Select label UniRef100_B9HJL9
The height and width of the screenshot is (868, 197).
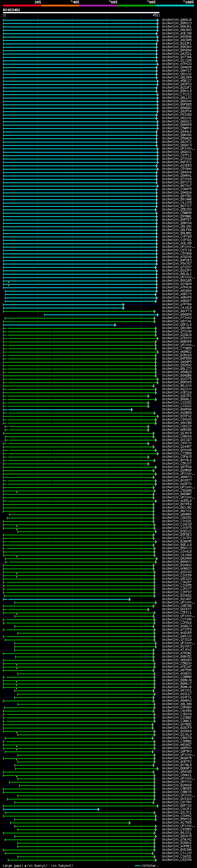tap(177, 91)
